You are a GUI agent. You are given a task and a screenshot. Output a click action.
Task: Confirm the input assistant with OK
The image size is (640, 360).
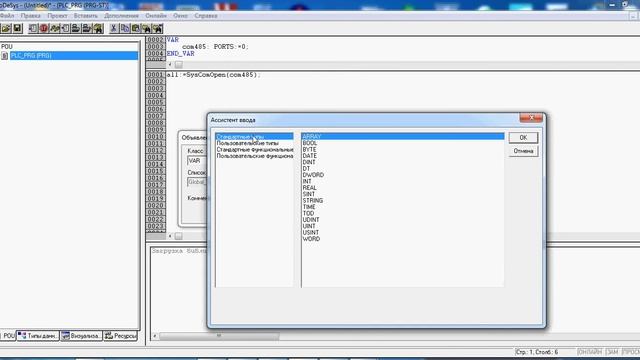coord(523,138)
